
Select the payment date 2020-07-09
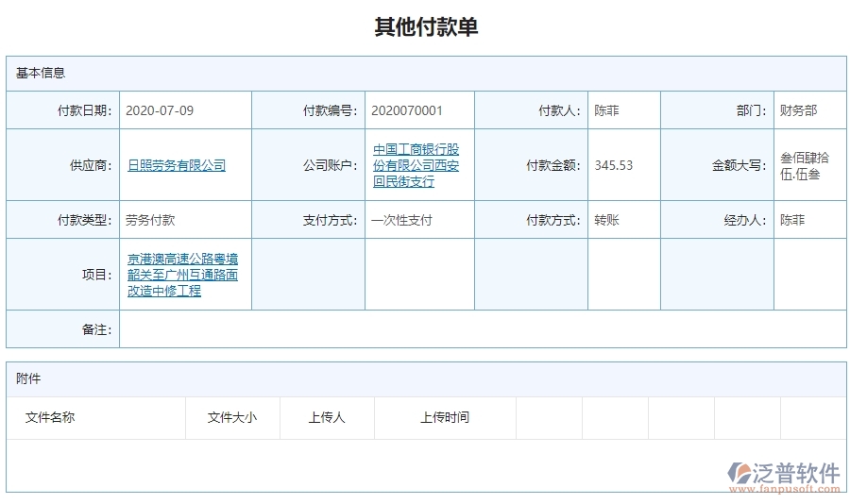[160, 110]
